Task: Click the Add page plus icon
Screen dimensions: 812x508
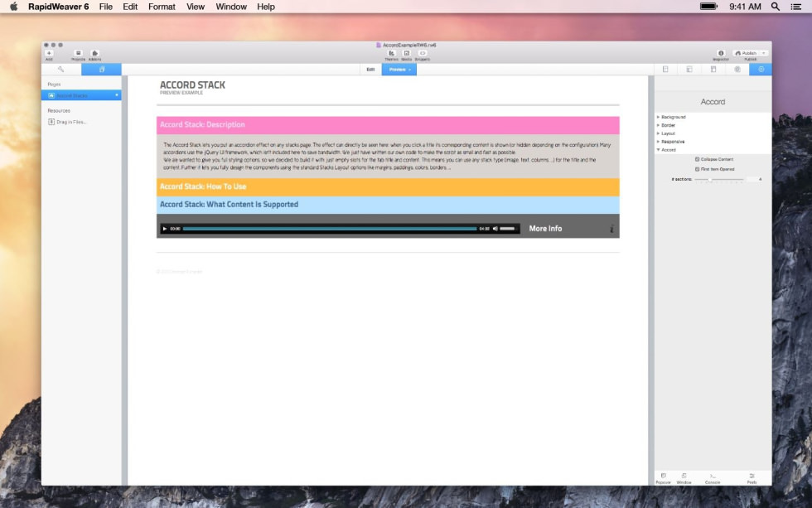Action: (x=49, y=53)
